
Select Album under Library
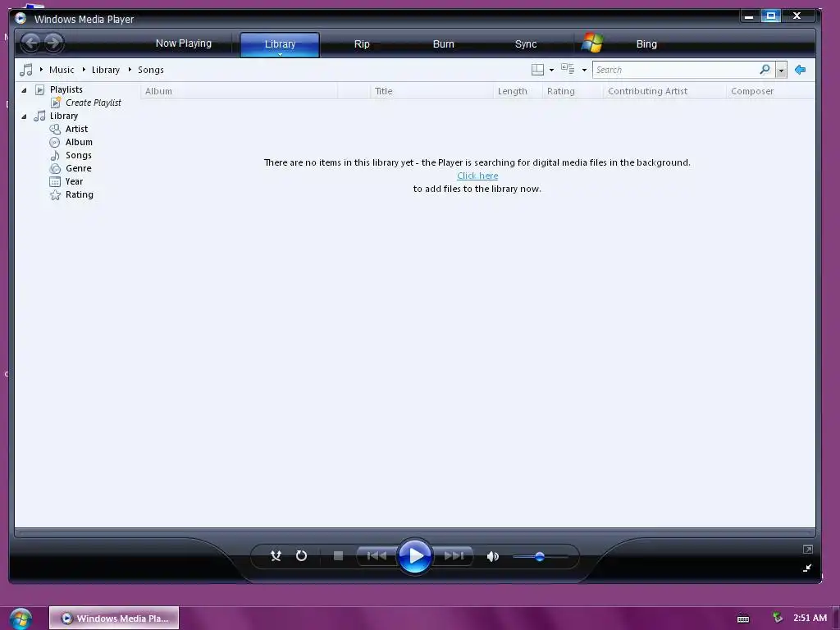(x=79, y=142)
